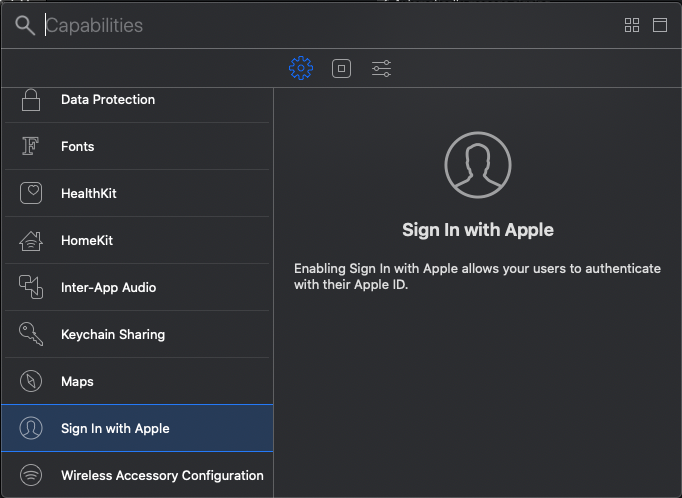Click the Wireless Accessory Configuration wifi icon

click(x=31, y=476)
